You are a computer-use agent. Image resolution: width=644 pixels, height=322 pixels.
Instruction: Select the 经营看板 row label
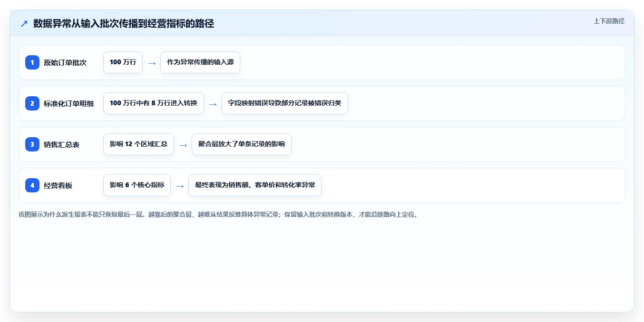pos(58,185)
